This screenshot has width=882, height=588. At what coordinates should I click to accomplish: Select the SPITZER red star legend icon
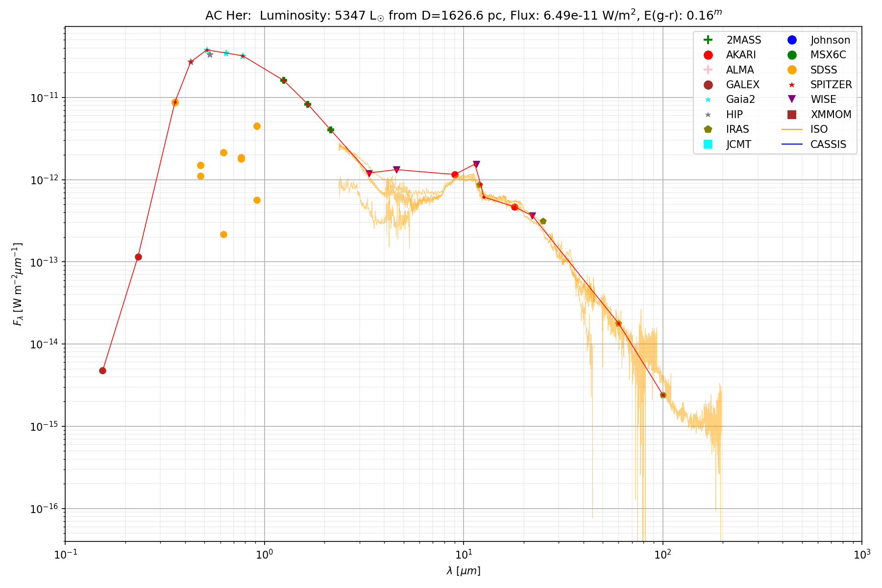coord(791,85)
